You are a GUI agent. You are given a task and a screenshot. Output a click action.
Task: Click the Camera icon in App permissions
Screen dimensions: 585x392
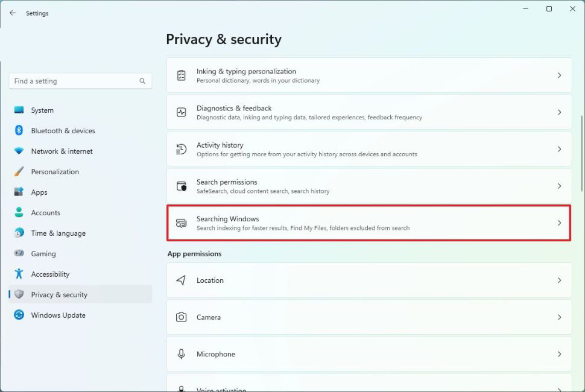pos(181,317)
